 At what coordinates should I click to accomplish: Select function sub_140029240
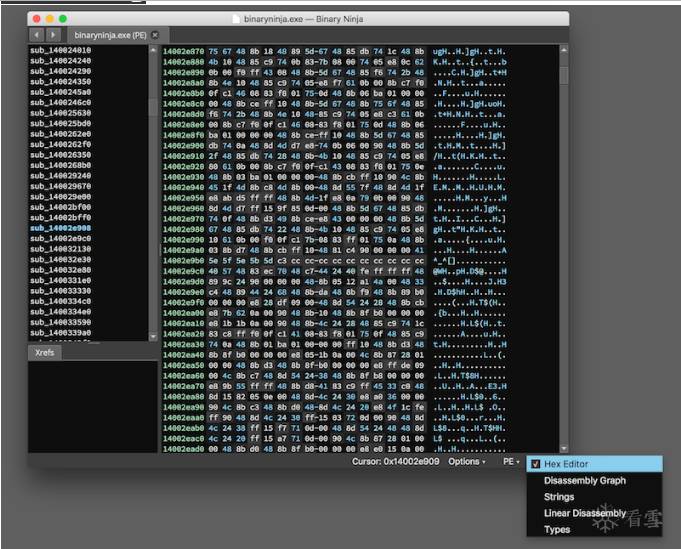click(x=60, y=175)
